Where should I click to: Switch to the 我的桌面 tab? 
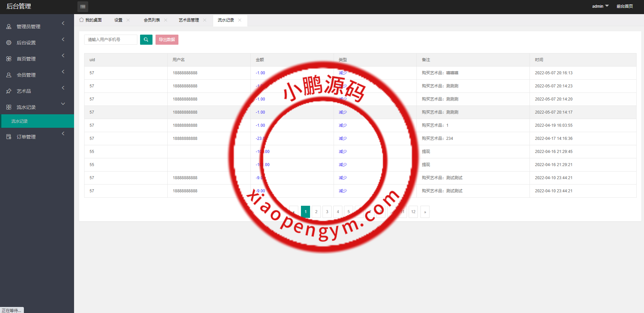point(91,20)
